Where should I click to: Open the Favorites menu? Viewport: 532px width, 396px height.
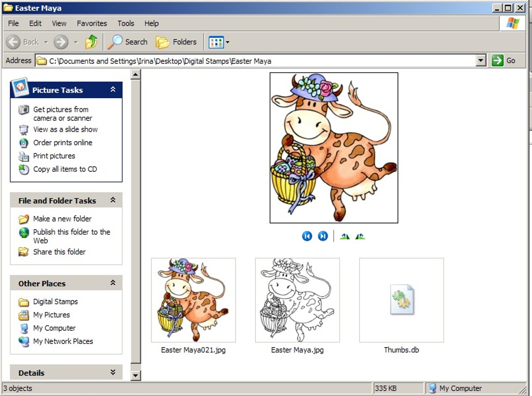(x=92, y=23)
